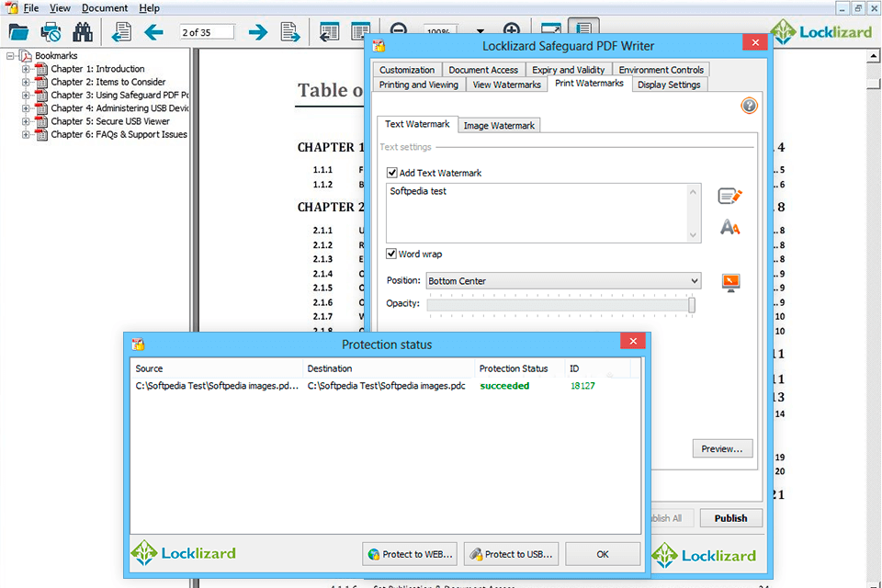Switch to the Display Settings tab

point(669,85)
